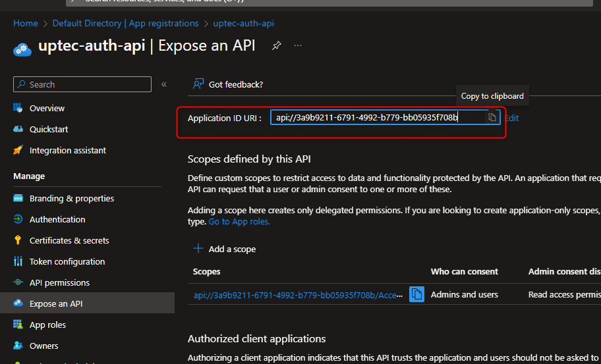
Task: Follow the Go to App roles link
Action: coord(239,222)
